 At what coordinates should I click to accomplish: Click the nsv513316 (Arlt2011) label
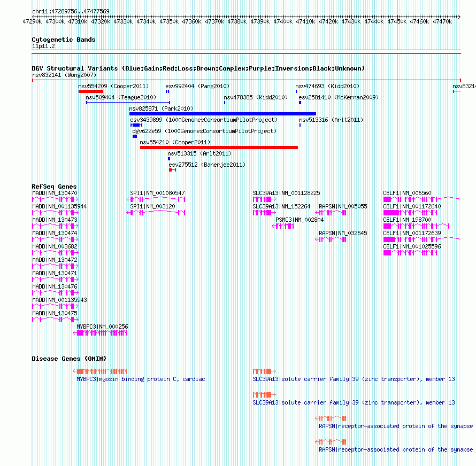[331, 120]
